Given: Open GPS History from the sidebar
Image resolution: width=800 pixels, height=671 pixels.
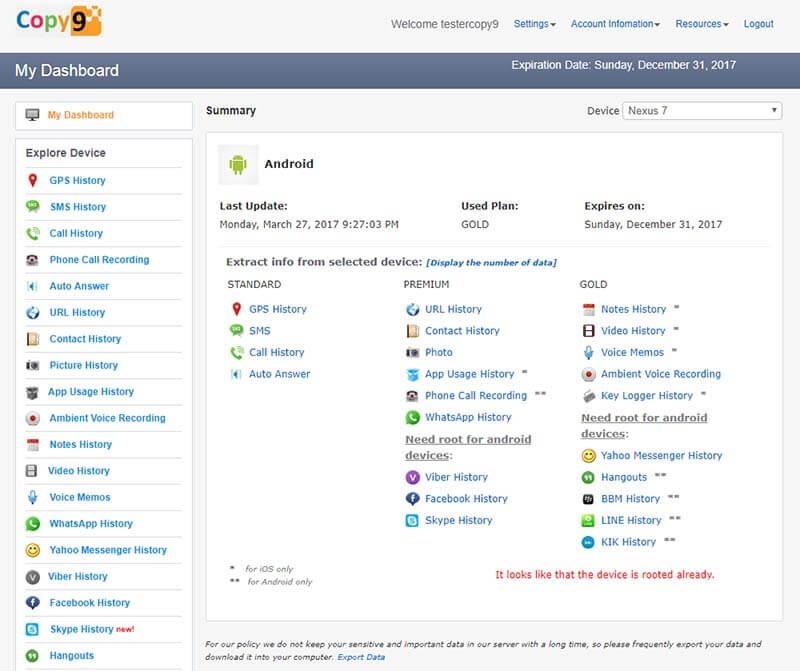Looking at the screenshot, I should [x=77, y=180].
